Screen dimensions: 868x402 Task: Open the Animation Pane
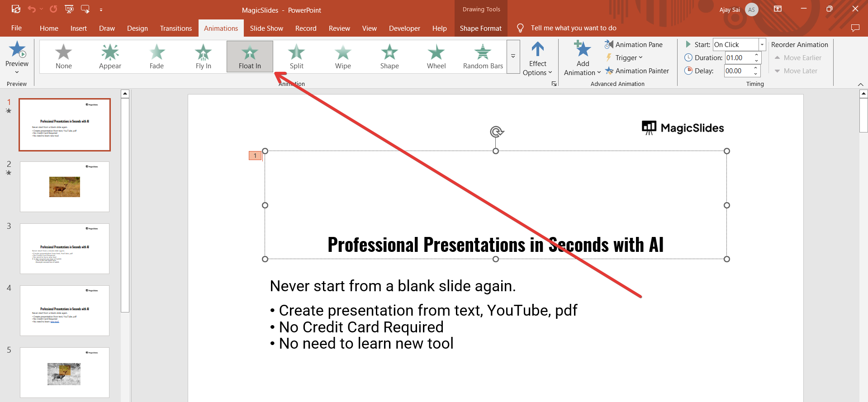click(634, 44)
